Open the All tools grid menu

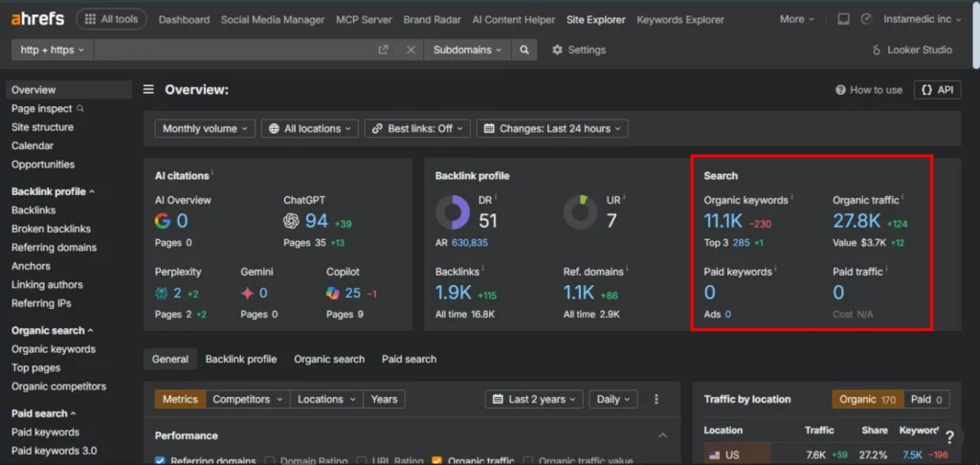coord(111,19)
